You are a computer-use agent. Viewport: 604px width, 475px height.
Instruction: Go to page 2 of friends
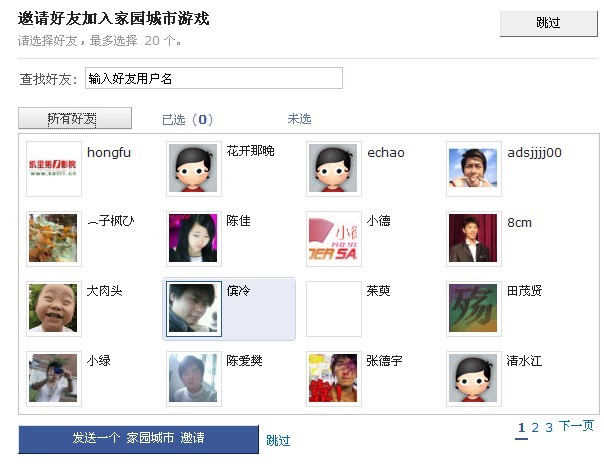point(535,428)
